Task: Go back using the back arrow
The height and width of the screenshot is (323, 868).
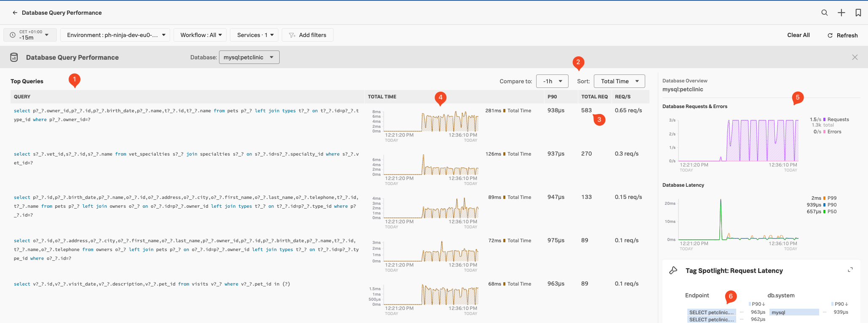Action: point(15,13)
